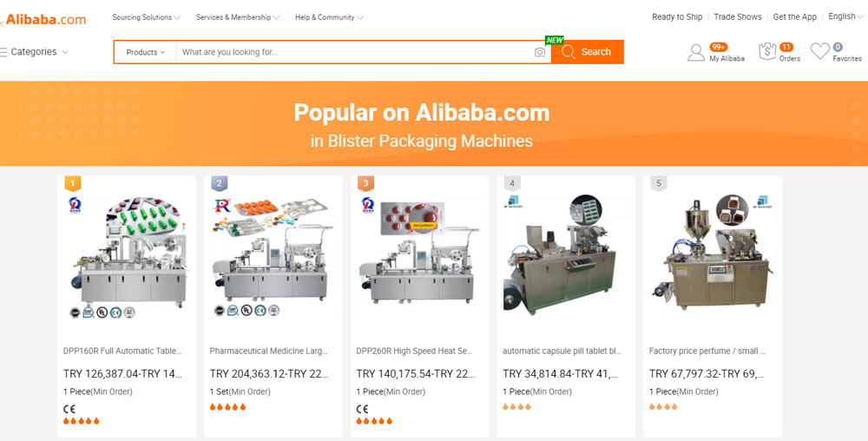Expand the Products search type dropdown
This screenshot has height=441, width=868.
coord(146,52)
